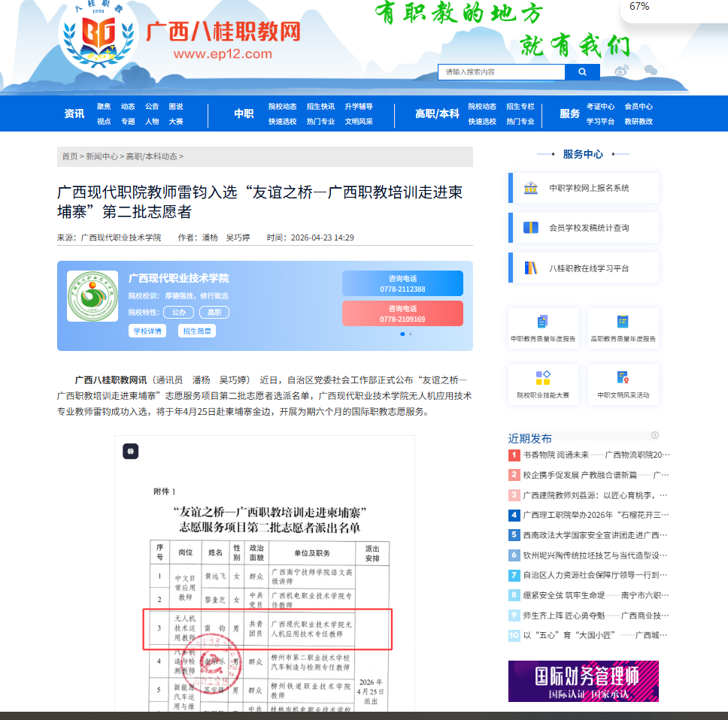Open the 高职/本科 main menu

click(437, 113)
